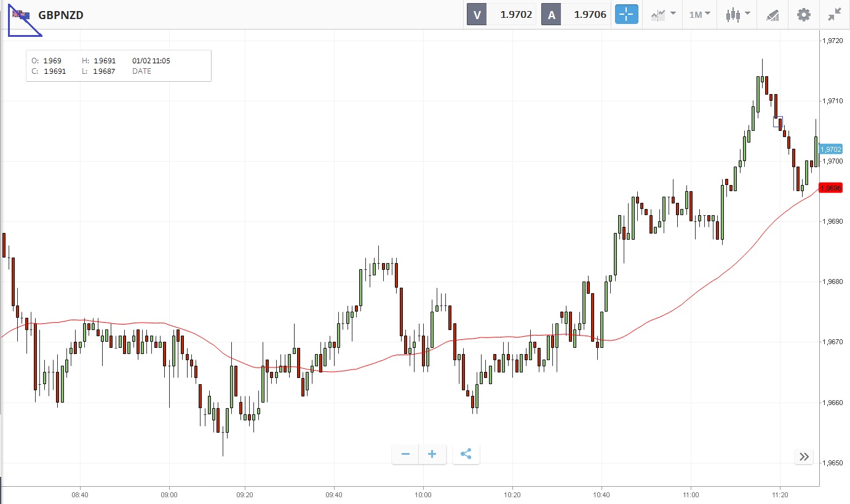Click the V sell price 1.9702 button
Viewport: 850px width, 504px height.
coord(501,15)
